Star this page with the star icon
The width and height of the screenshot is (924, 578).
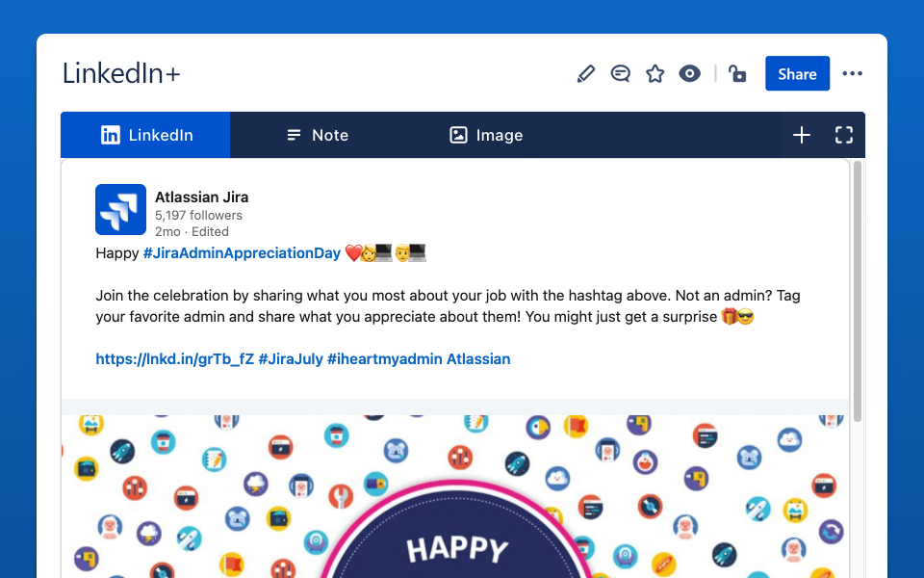click(654, 74)
